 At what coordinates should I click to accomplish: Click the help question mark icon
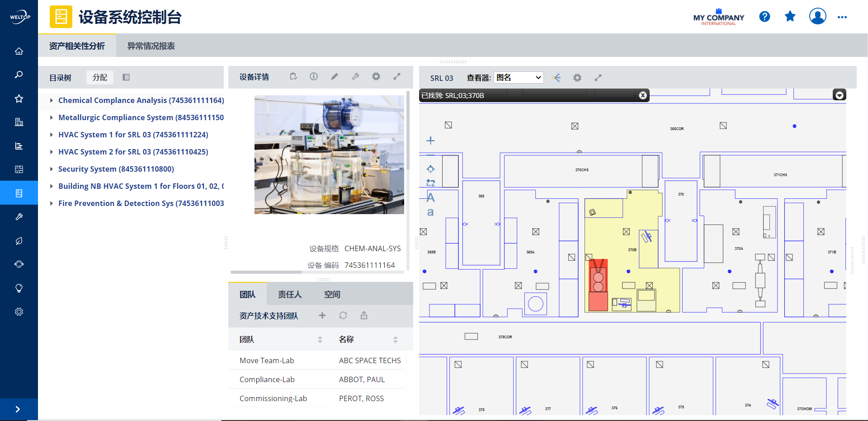(764, 17)
